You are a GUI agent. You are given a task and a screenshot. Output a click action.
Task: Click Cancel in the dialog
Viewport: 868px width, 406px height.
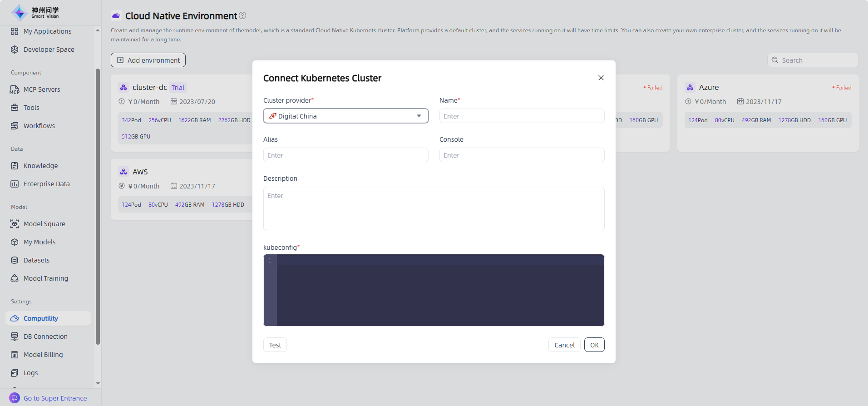564,345
